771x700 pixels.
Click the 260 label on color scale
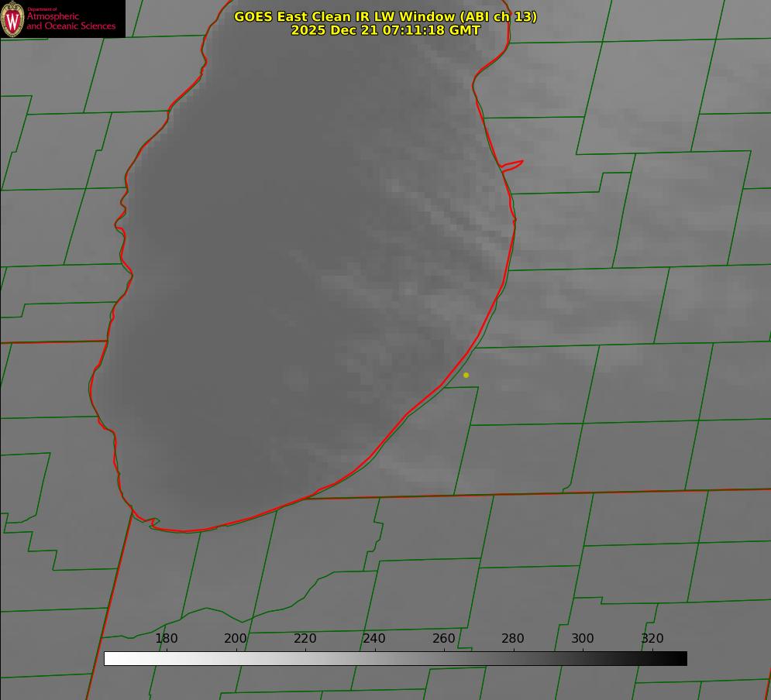(443, 638)
